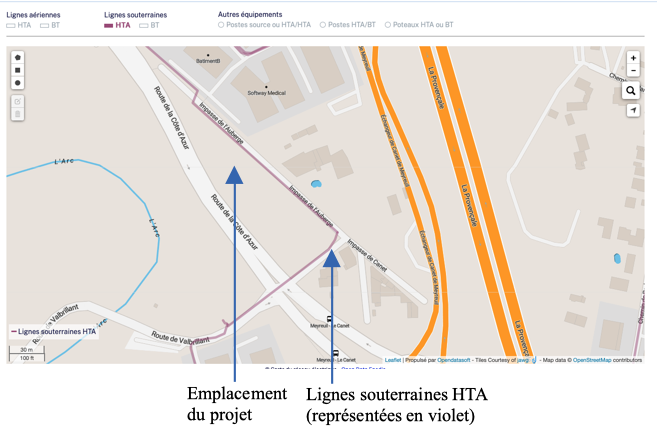Toggle underground BT lines layer

click(x=150, y=25)
